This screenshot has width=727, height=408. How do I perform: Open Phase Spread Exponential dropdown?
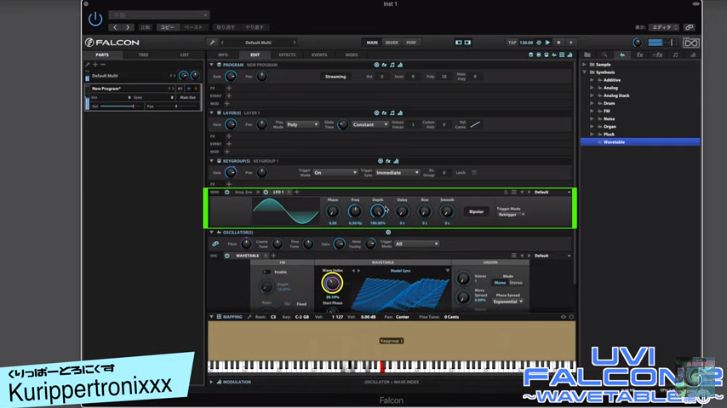click(508, 301)
